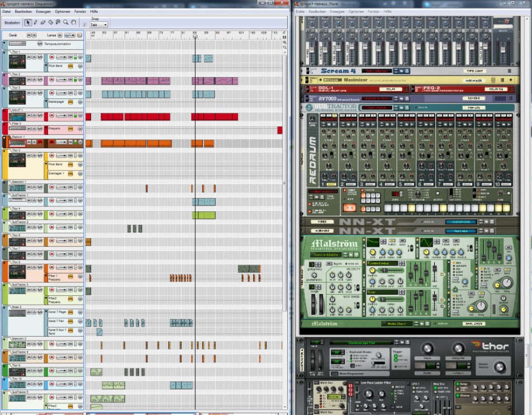Screen dimensions: 532x415
Task: Open the Thor 1 lane dropdown
Action: point(61,57)
